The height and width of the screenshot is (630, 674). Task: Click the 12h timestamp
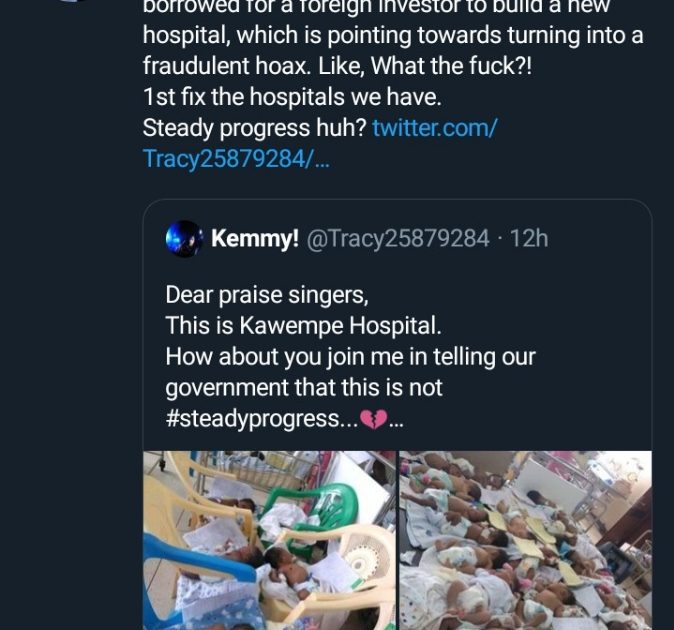pyautogui.click(x=529, y=239)
